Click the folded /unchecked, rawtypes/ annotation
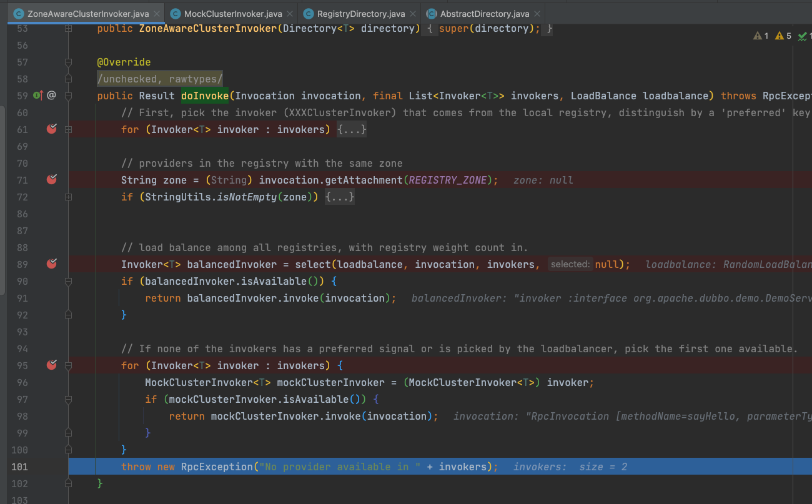812x504 pixels. 160,79
